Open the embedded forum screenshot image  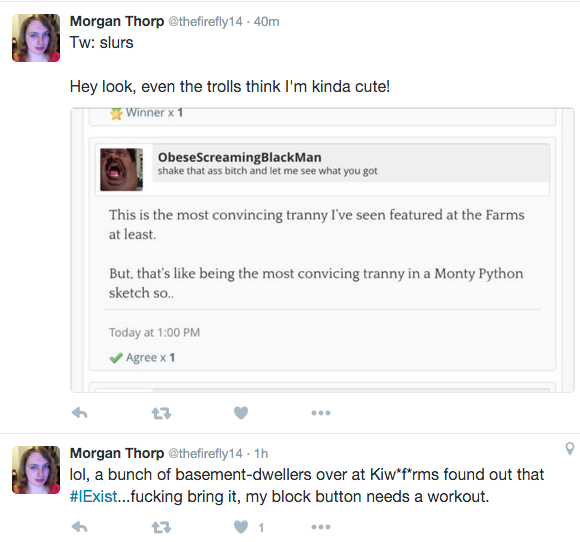click(x=322, y=250)
